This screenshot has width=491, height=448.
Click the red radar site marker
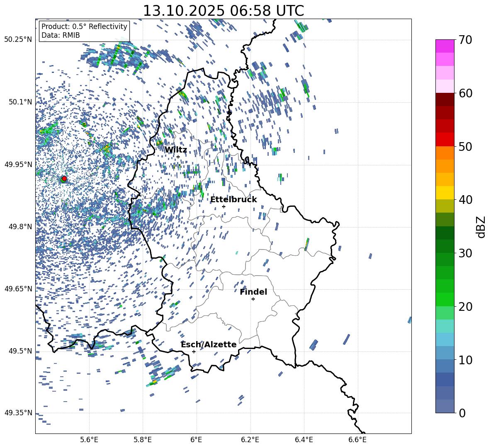coord(64,179)
